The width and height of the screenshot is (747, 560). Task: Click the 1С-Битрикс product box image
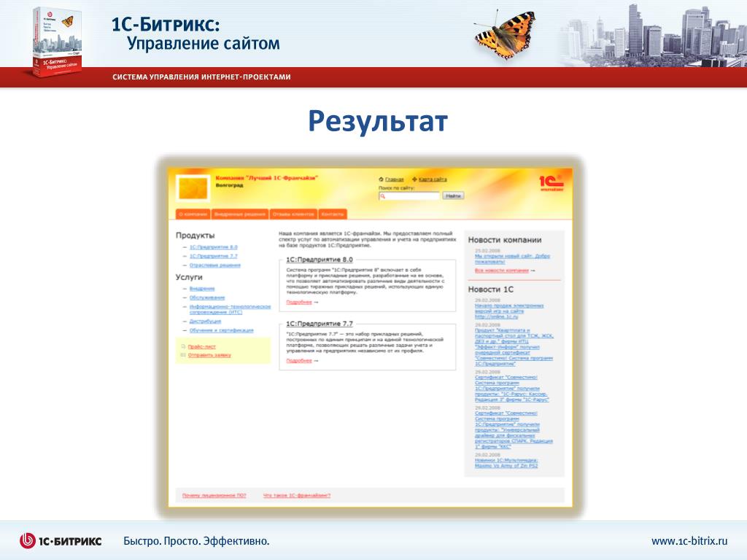(x=57, y=42)
